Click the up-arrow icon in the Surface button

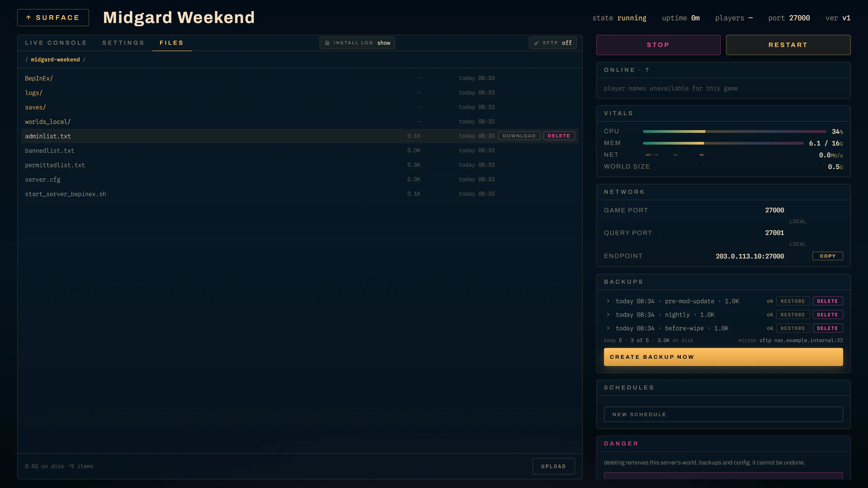pos(29,18)
